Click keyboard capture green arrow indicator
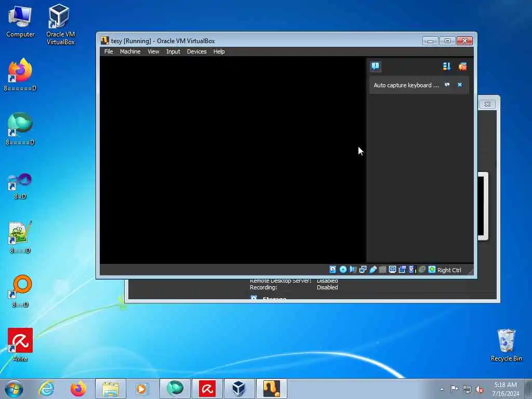Screen dimensions: 532x399 point(432,270)
